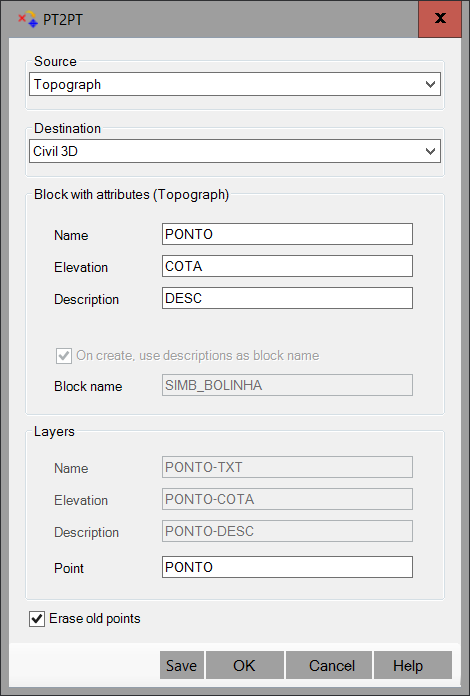The height and width of the screenshot is (696, 470).
Task: Click the Save button
Action: pyautogui.click(x=182, y=665)
